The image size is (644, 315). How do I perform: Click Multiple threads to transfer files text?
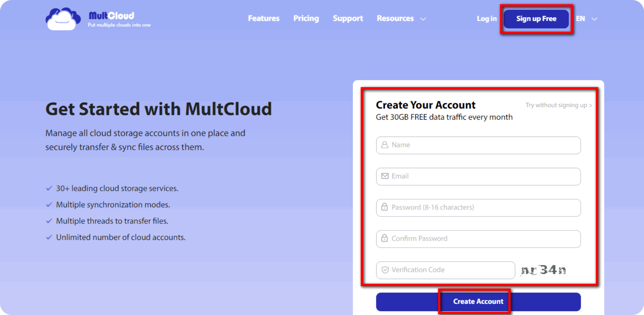(x=112, y=221)
